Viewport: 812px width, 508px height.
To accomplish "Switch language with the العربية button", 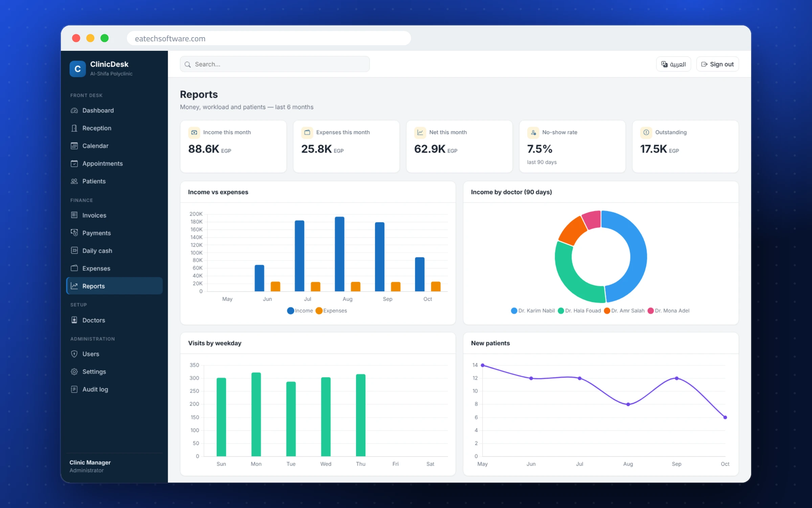I will tap(673, 64).
